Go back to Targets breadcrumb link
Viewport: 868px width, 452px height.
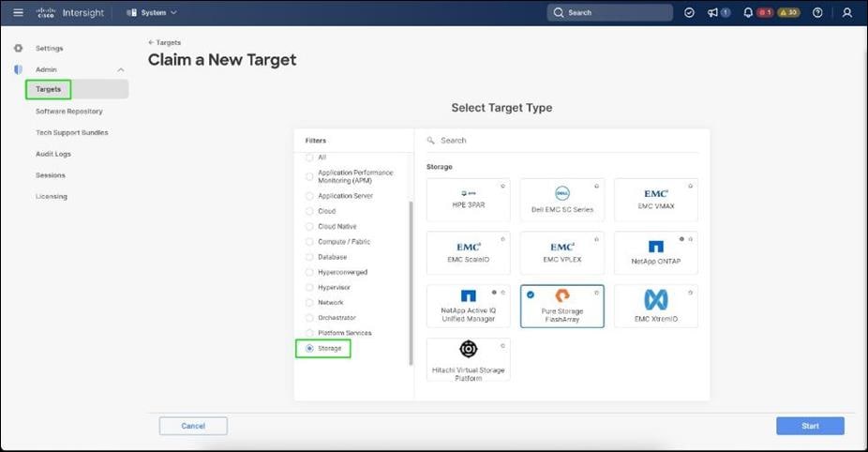pos(165,42)
